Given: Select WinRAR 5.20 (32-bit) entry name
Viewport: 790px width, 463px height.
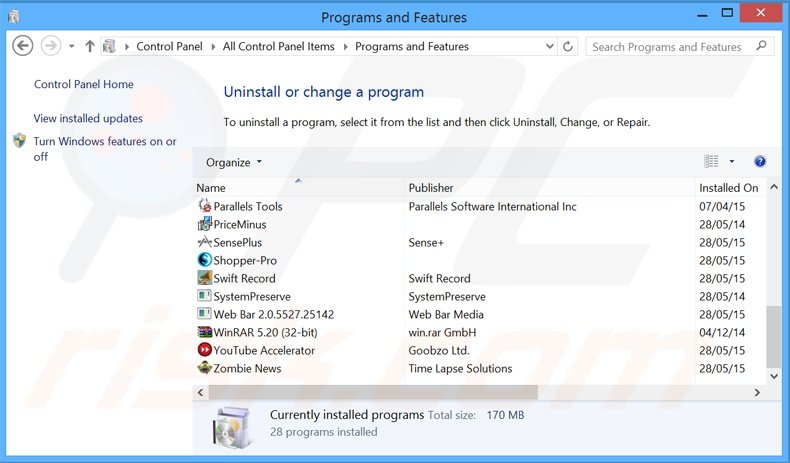Looking at the screenshot, I should (x=266, y=333).
